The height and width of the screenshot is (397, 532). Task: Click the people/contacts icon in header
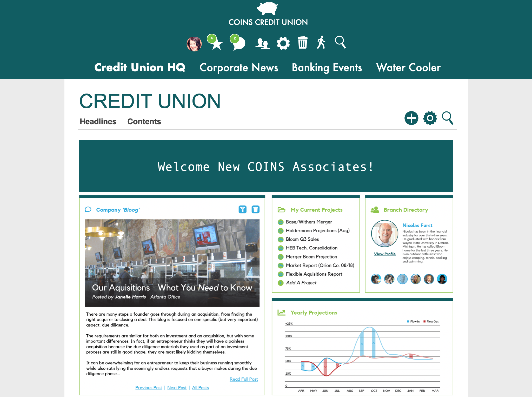(263, 43)
